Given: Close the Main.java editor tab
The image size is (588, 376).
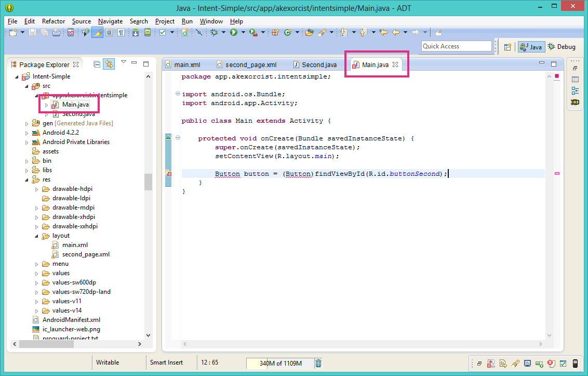Looking at the screenshot, I should 395,64.
